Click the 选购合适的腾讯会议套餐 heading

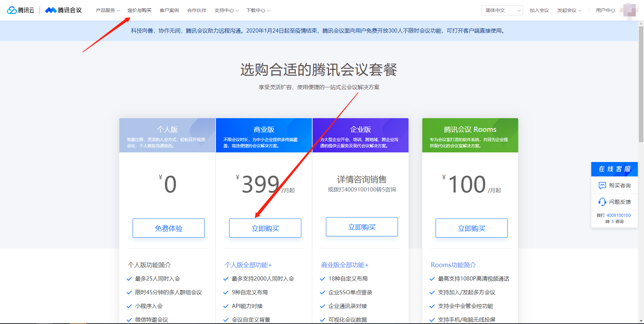[x=319, y=70]
